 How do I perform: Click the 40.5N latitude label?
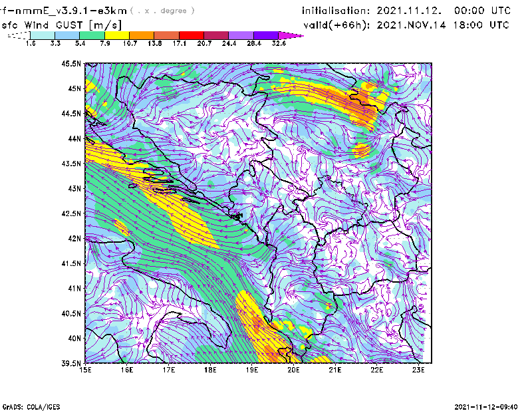click(x=71, y=313)
